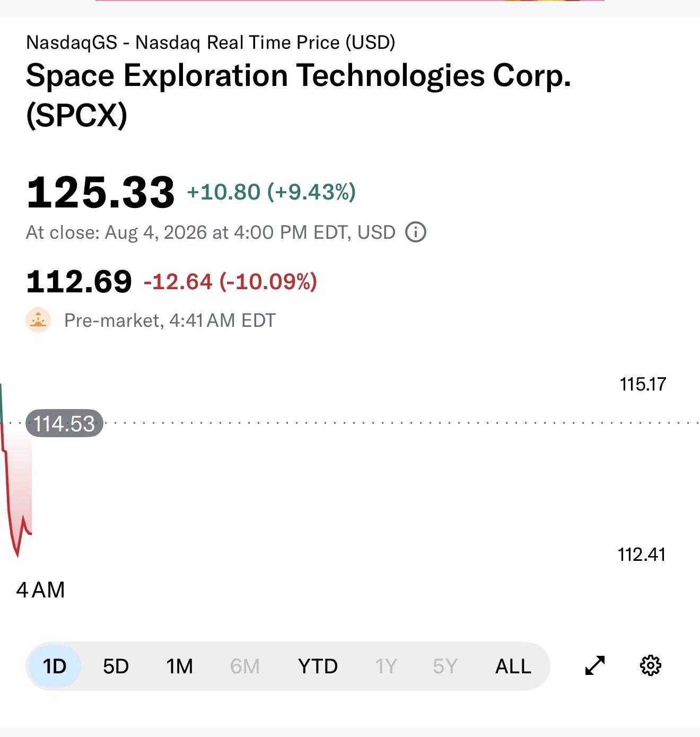Switch chart to 1M range
The image size is (700, 737).
coord(180,666)
